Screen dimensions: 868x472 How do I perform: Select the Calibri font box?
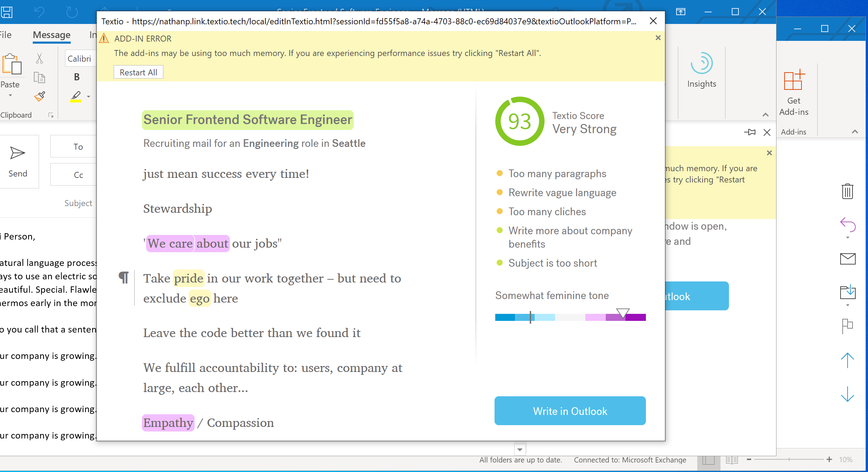pos(81,58)
